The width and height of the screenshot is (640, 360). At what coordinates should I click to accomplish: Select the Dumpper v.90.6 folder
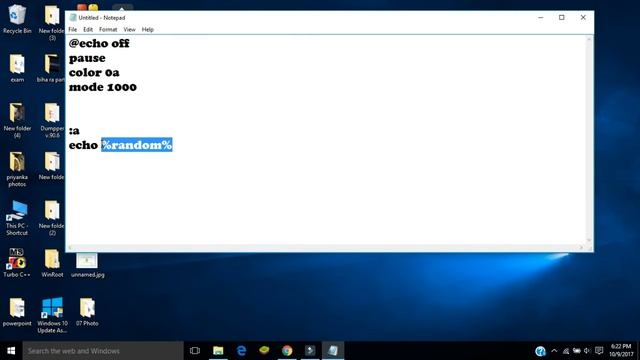52,120
